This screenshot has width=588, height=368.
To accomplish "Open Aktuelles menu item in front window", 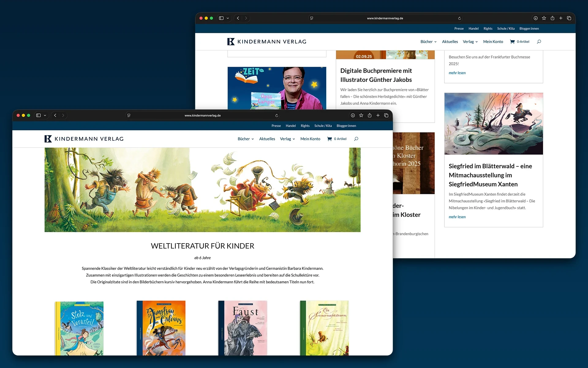I will [x=267, y=139].
